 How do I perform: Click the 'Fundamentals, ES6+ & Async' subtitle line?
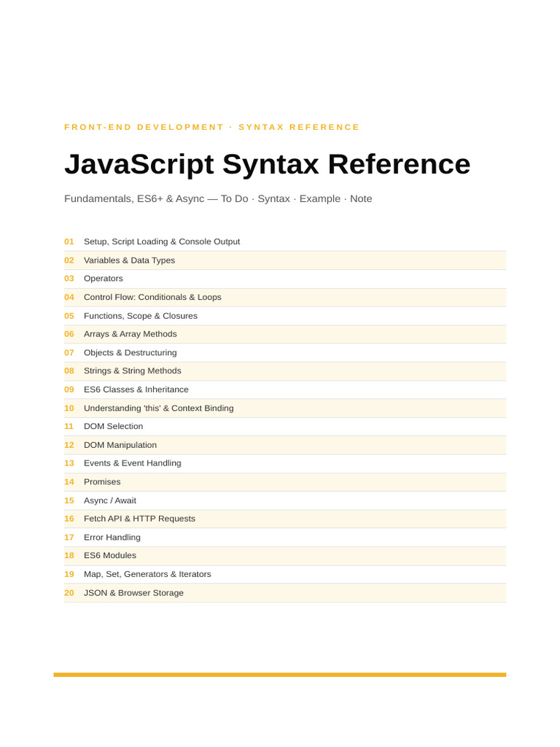(218, 199)
